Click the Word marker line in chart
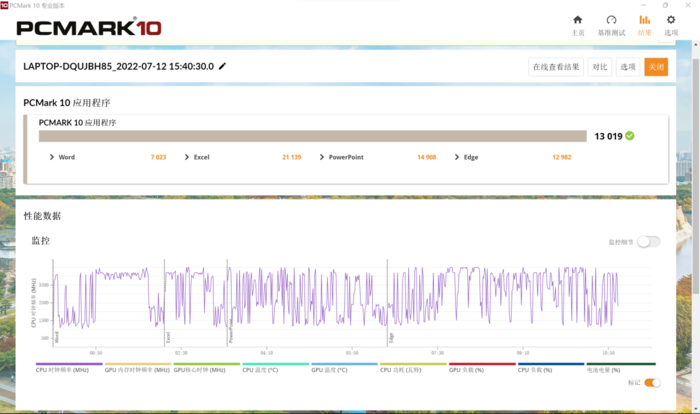This screenshot has height=414, width=700. tap(53, 303)
